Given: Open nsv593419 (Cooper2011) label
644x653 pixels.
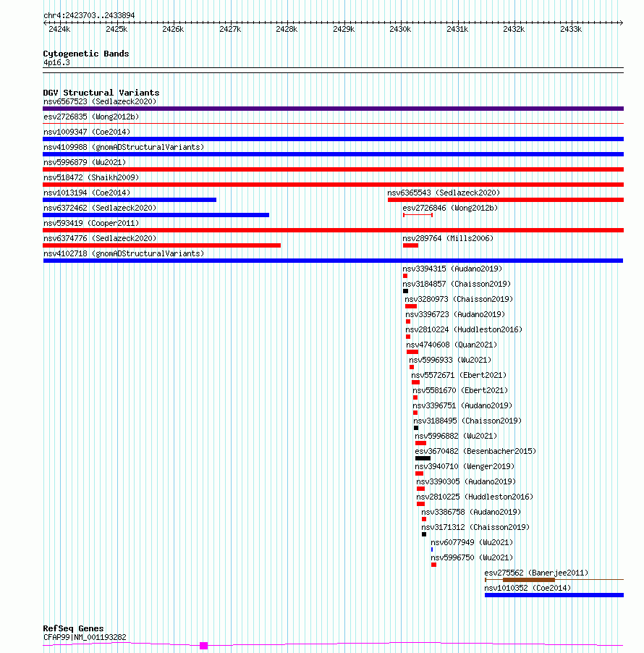Looking at the screenshot, I should [x=91, y=223].
